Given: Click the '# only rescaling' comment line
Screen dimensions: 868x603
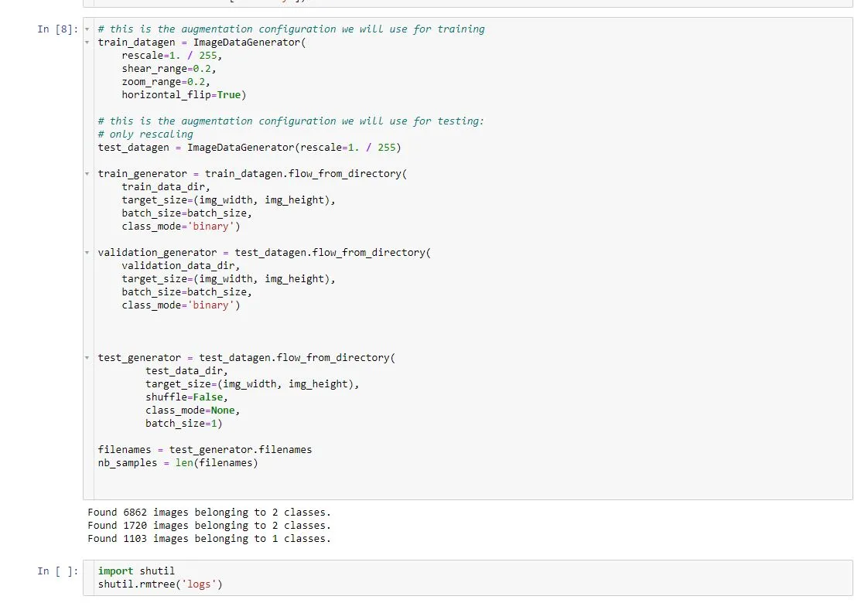Looking at the screenshot, I should [145, 134].
